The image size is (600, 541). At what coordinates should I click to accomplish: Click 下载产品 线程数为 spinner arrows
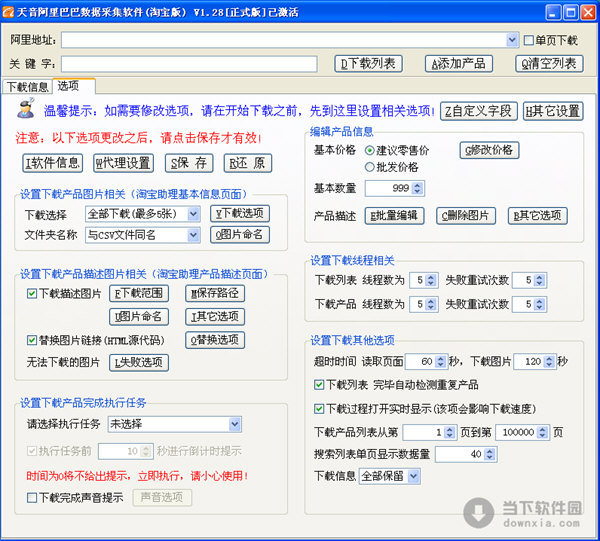tap(431, 305)
